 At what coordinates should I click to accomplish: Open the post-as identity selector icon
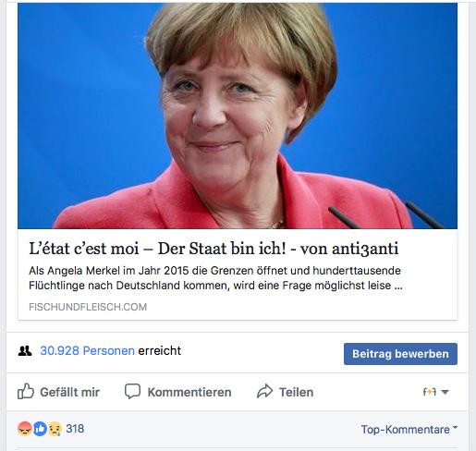(430, 392)
